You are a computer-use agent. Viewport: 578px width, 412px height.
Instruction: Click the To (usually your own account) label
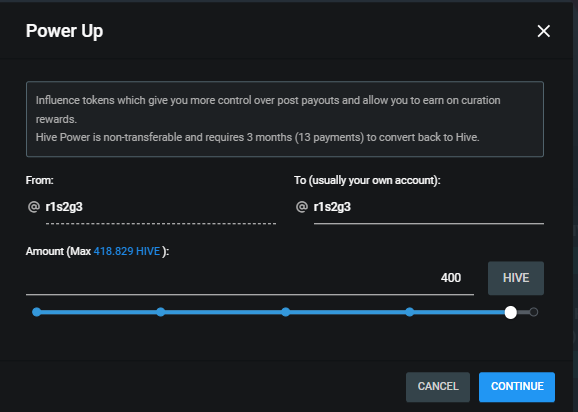[367, 180]
